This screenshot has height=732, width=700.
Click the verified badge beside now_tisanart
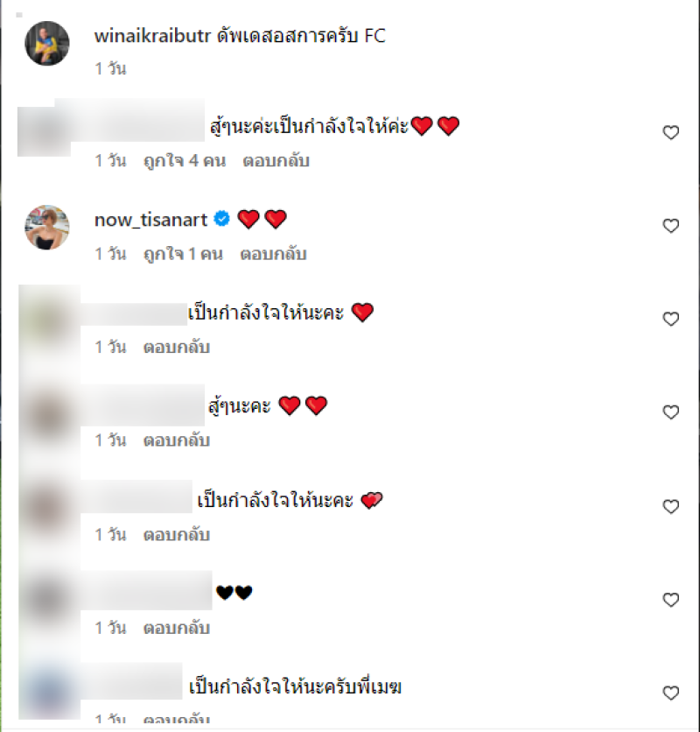(x=221, y=219)
